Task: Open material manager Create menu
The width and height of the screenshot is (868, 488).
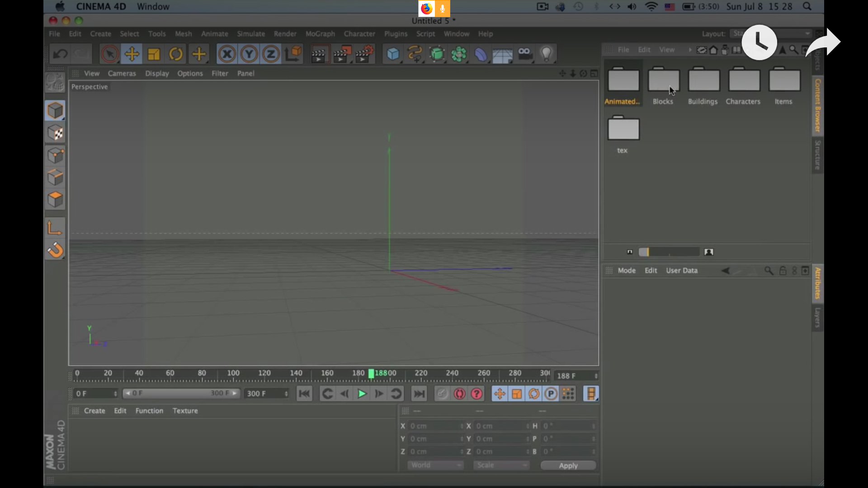Action: [x=94, y=411]
